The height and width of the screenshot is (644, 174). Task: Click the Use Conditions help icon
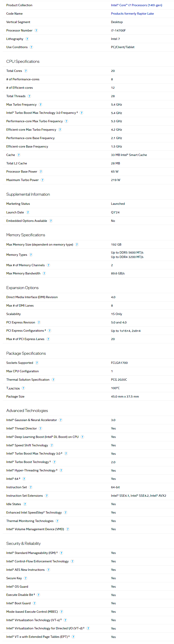[31, 47]
